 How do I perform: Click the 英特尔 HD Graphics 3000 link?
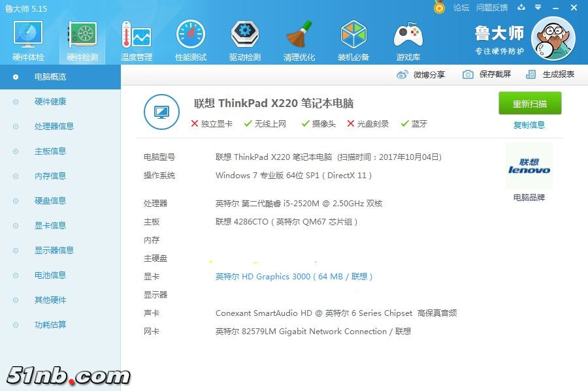(293, 277)
